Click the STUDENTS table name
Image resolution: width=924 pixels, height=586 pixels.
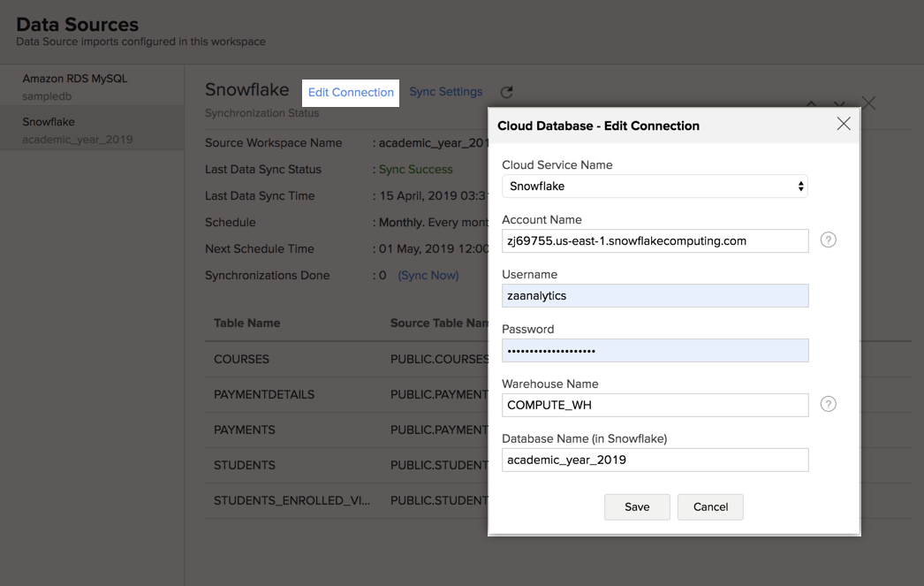coord(245,465)
